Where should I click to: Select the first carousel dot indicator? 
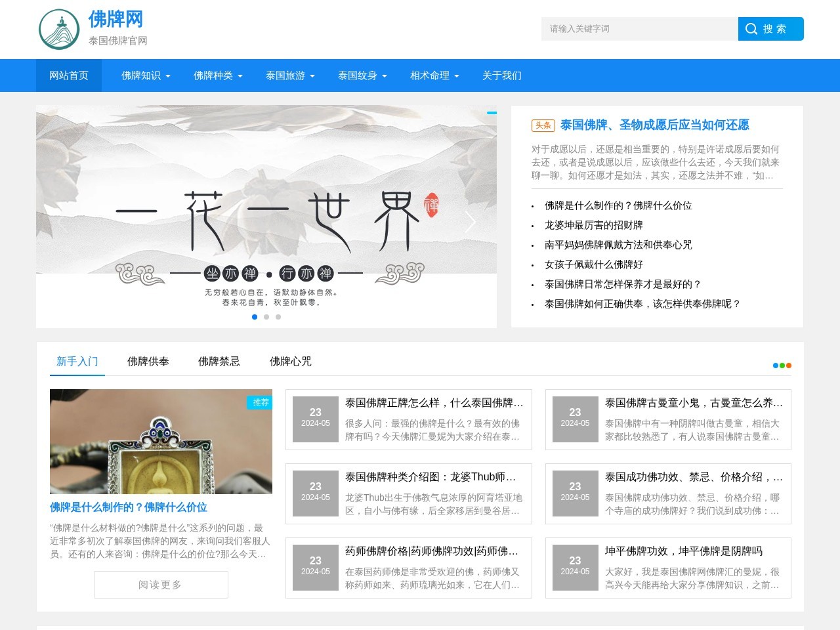coord(255,317)
